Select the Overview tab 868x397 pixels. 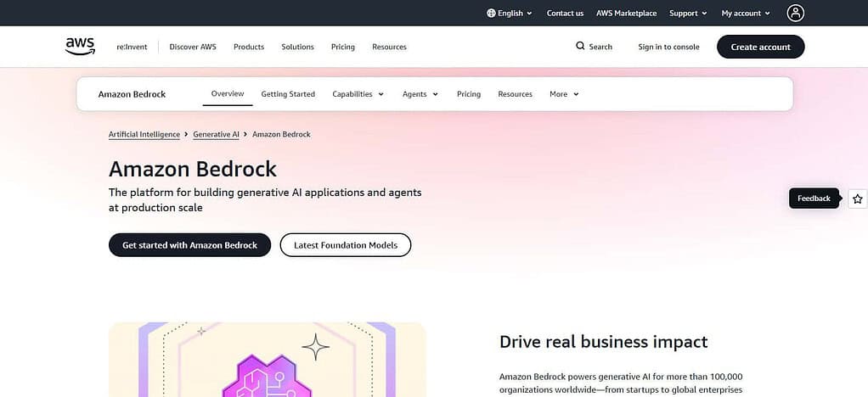[x=228, y=93]
